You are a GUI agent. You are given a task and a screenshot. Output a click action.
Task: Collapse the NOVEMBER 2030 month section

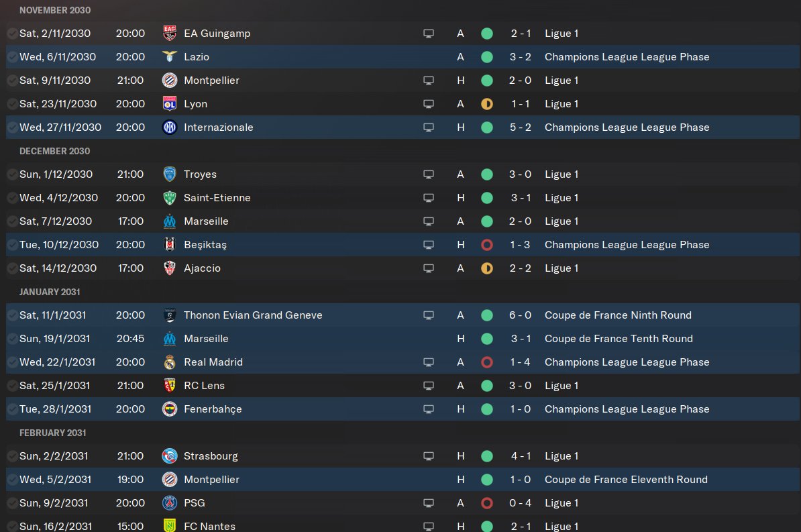[55, 10]
